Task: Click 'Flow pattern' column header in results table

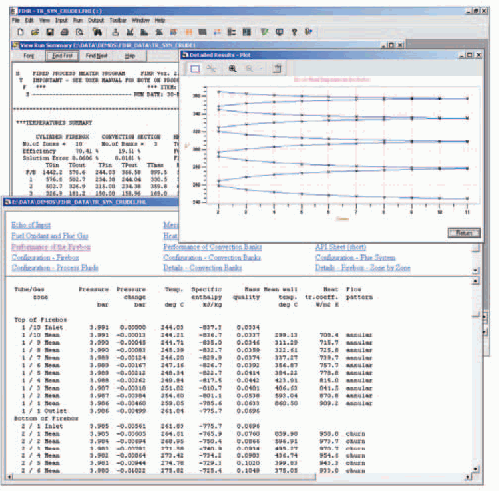Action: 359,293
